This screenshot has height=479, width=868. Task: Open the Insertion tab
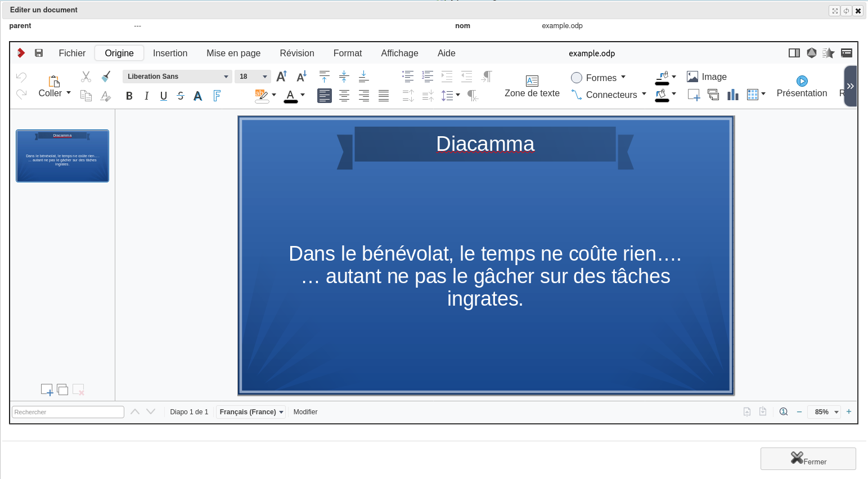pyautogui.click(x=170, y=53)
